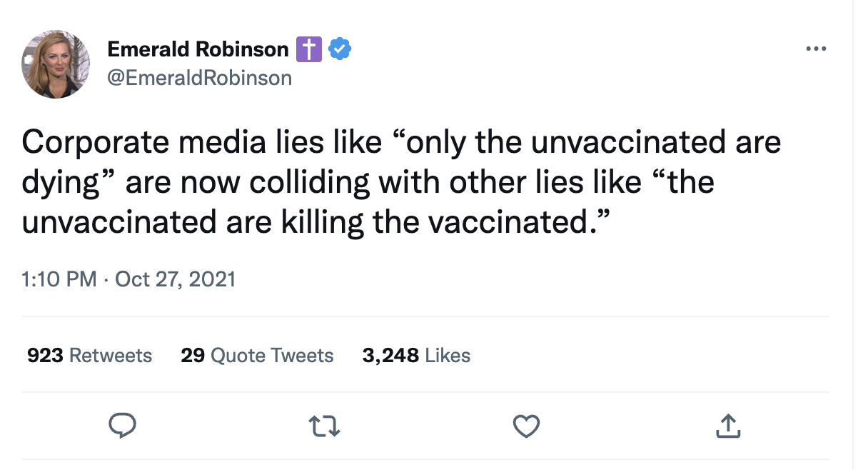View the 923 Retweets list
Image resolution: width=868 pixels, height=470 pixels.
coord(89,355)
